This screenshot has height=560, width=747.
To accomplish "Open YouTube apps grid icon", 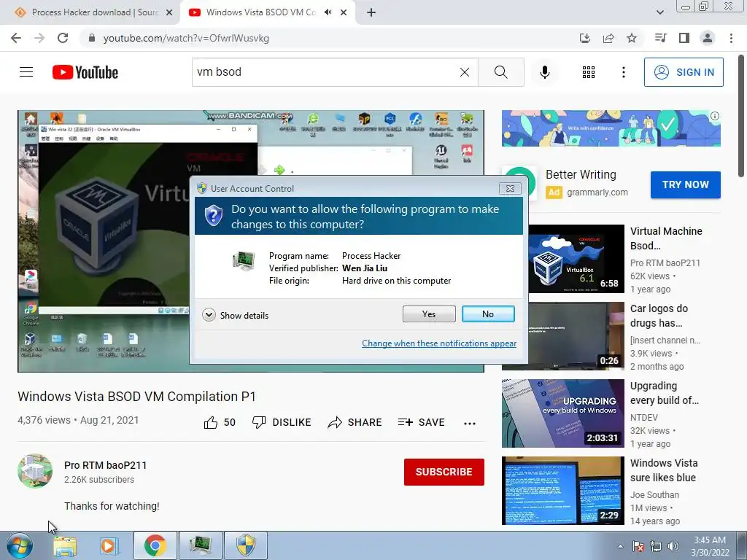I will (589, 72).
